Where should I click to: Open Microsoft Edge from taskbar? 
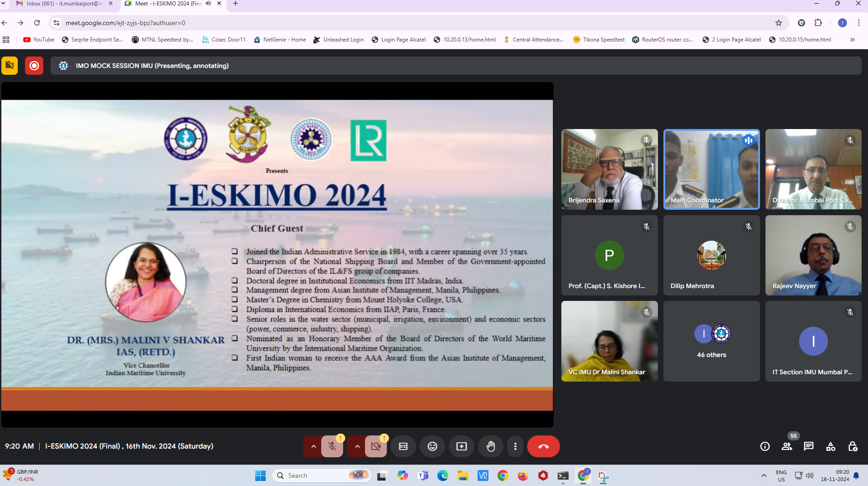click(x=443, y=476)
